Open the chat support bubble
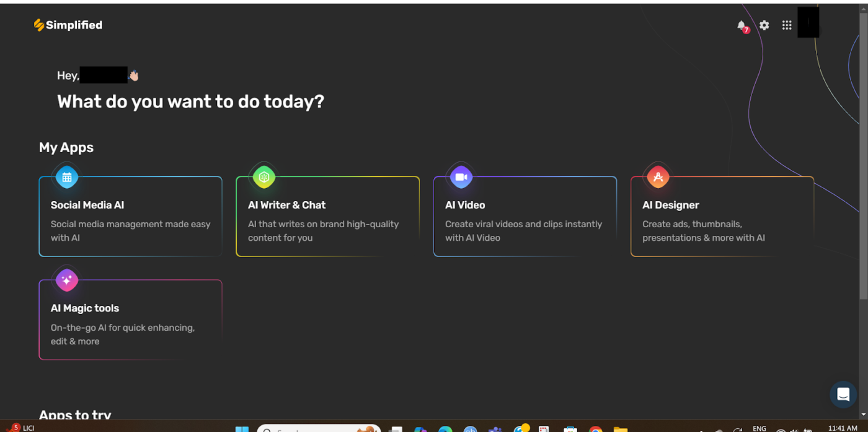This screenshot has width=868, height=432. coord(843,394)
